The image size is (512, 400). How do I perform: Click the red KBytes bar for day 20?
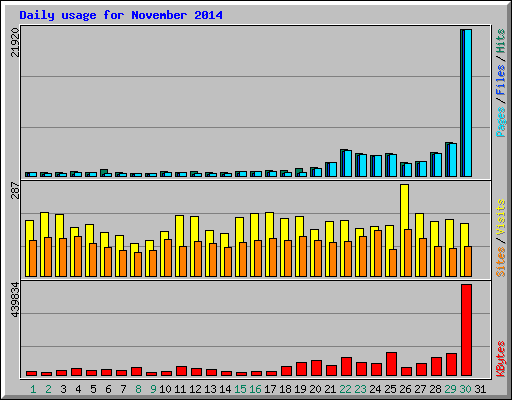click(x=316, y=368)
